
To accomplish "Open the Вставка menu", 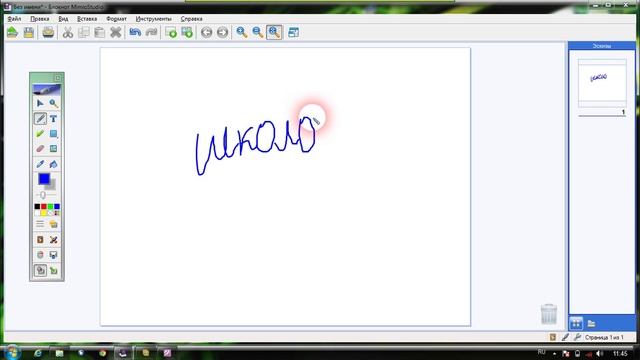I will click(87, 19).
